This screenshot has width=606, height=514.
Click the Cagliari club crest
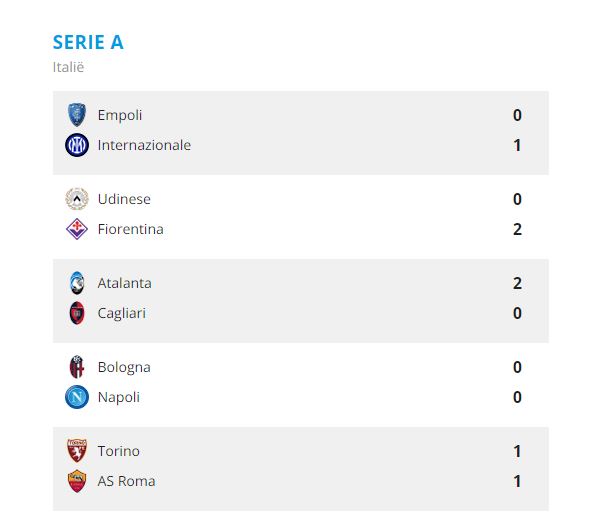[x=77, y=313]
